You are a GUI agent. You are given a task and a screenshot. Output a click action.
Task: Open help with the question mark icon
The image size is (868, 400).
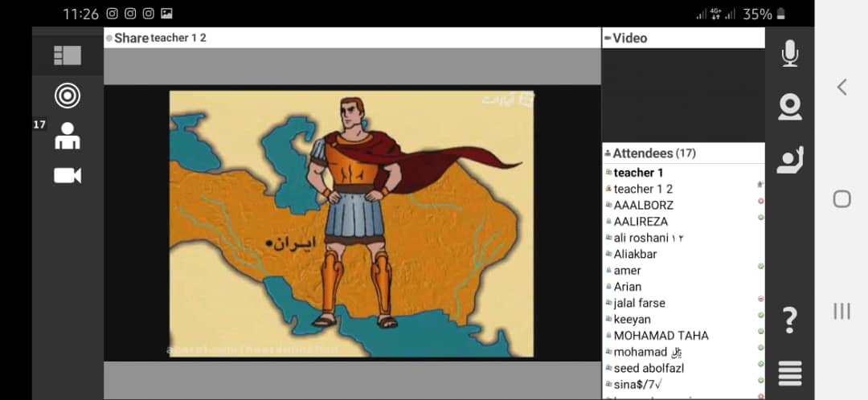click(x=790, y=319)
